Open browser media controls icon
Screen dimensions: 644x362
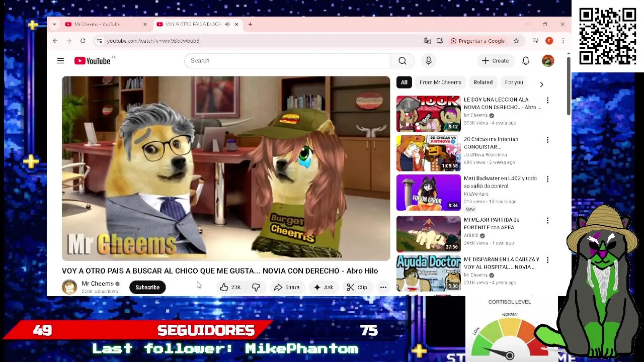(535, 41)
